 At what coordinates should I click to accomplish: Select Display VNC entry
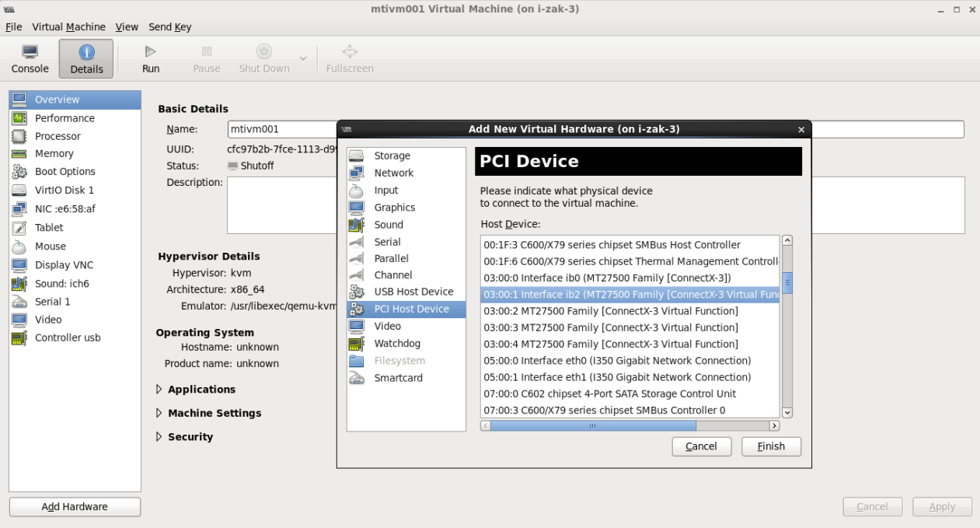75,265
